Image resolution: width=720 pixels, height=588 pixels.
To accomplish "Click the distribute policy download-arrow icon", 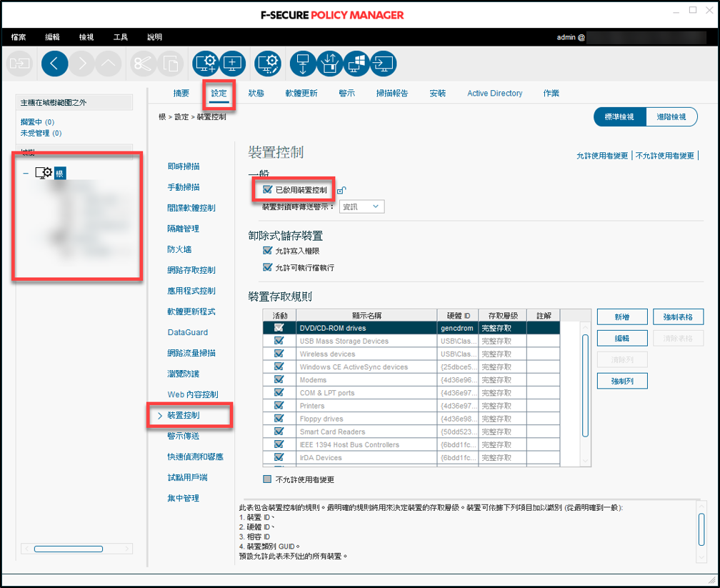I will (x=302, y=64).
